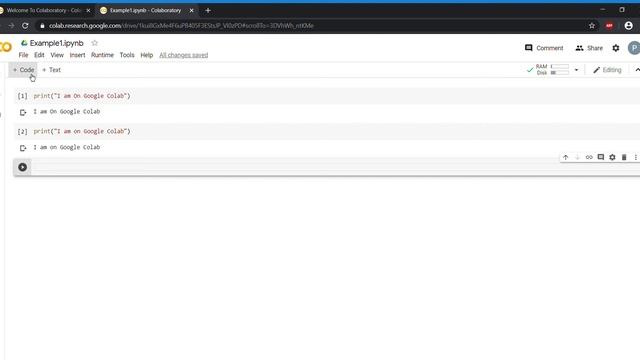Open the Comment panel
Image resolution: width=640 pixels, height=360 pixels.
(544, 48)
